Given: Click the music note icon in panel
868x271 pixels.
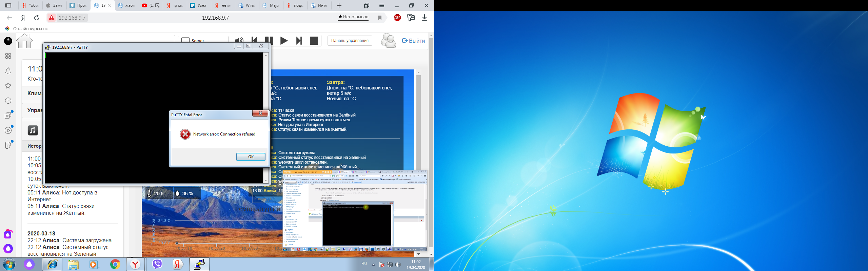Looking at the screenshot, I should click(33, 130).
